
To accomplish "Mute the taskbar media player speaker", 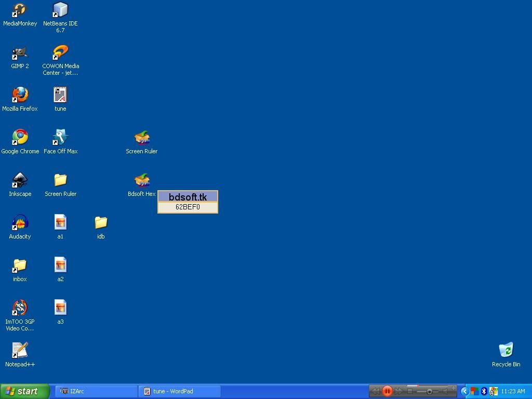I will [x=445, y=391].
